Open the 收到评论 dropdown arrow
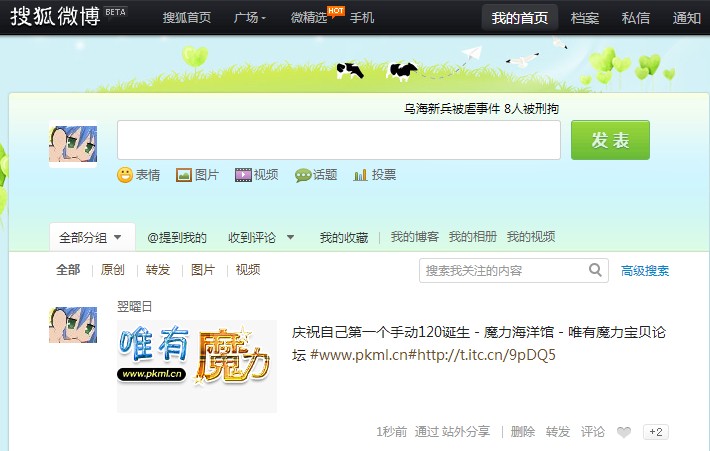 (x=290, y=238)
